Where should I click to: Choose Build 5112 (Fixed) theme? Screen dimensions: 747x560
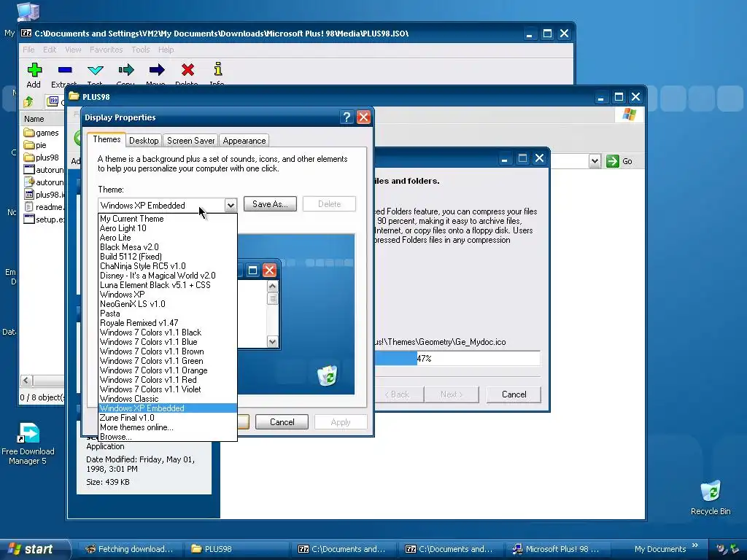coord(167,256)
